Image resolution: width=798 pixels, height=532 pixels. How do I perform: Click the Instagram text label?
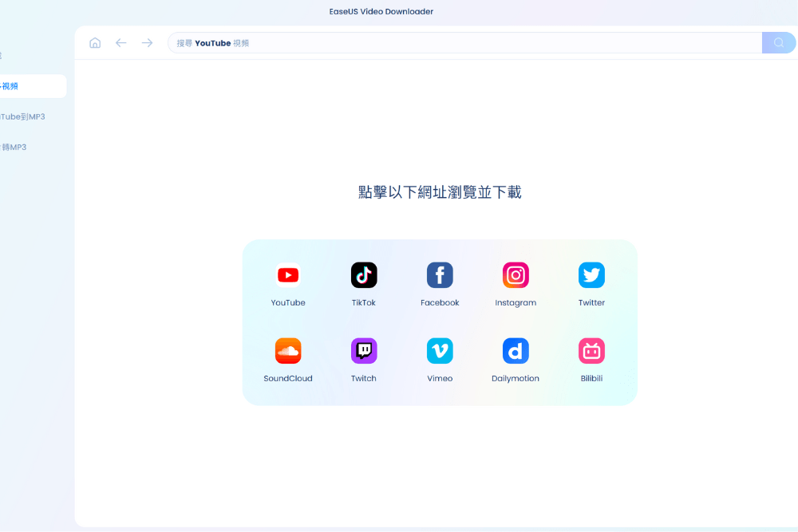click(x=516, y=302)
